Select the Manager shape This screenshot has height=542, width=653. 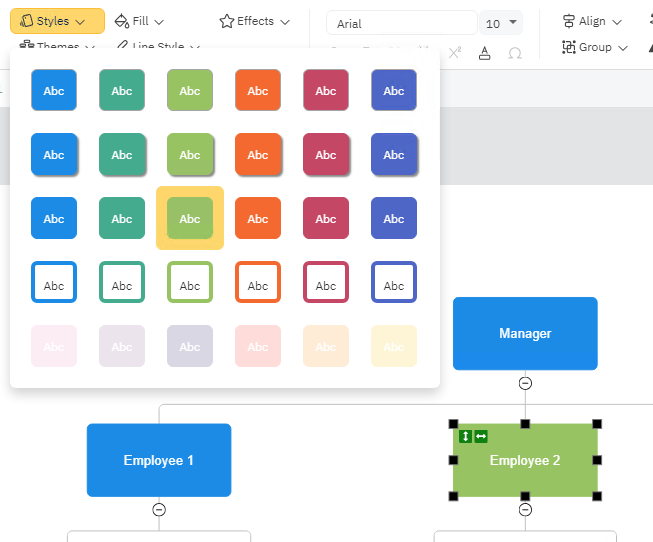click(x=525, y=333)
